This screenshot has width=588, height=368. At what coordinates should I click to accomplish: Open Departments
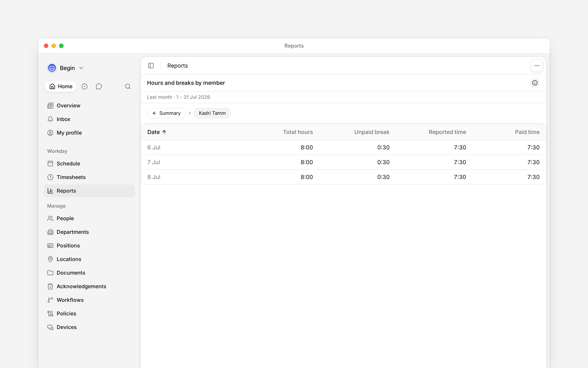[x=89, y=232]
